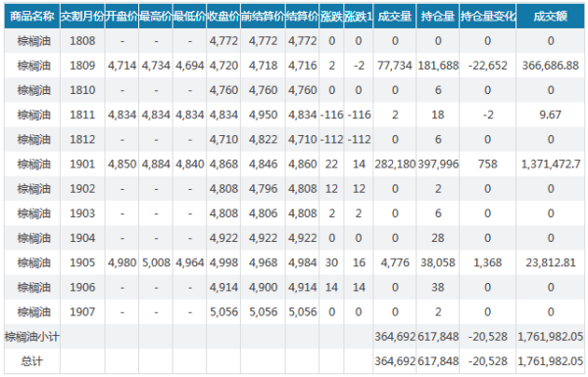Viewport: 588px width, 377px height.
Task: Click volume value 4,776
Action: [395, 262]
